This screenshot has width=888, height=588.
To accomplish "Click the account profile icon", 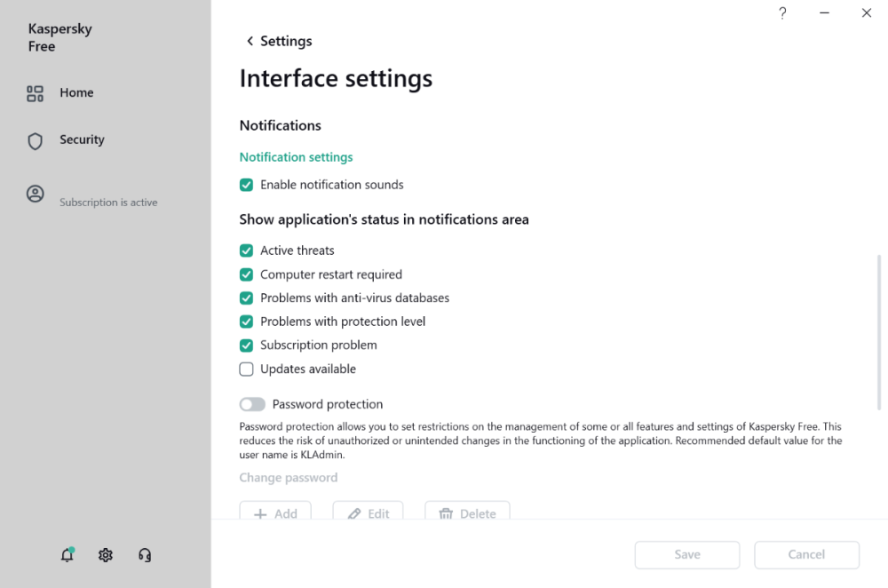I will coord(36,194).
